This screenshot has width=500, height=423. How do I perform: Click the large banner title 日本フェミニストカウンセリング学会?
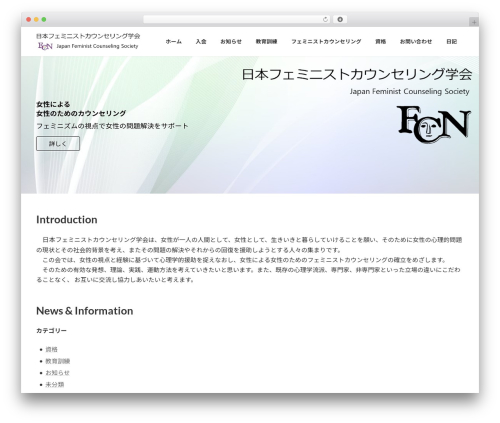click(x=357, y=74)
